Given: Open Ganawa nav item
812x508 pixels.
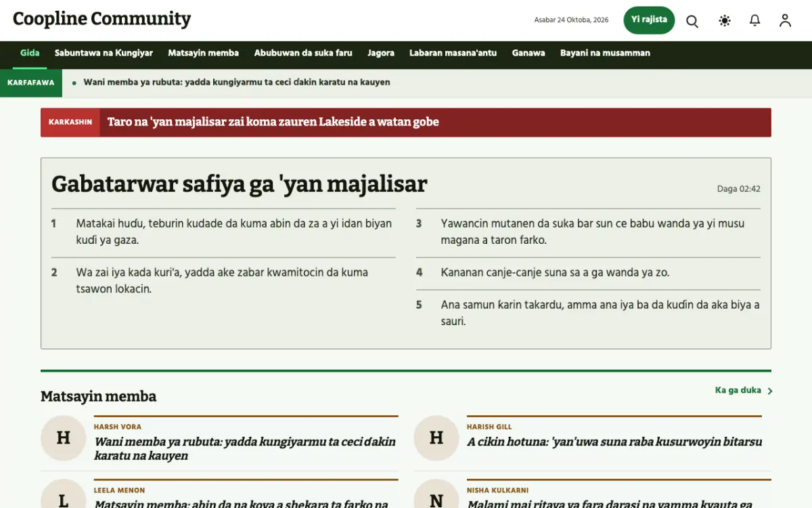Looking at the screenshot, I should 528,53.
